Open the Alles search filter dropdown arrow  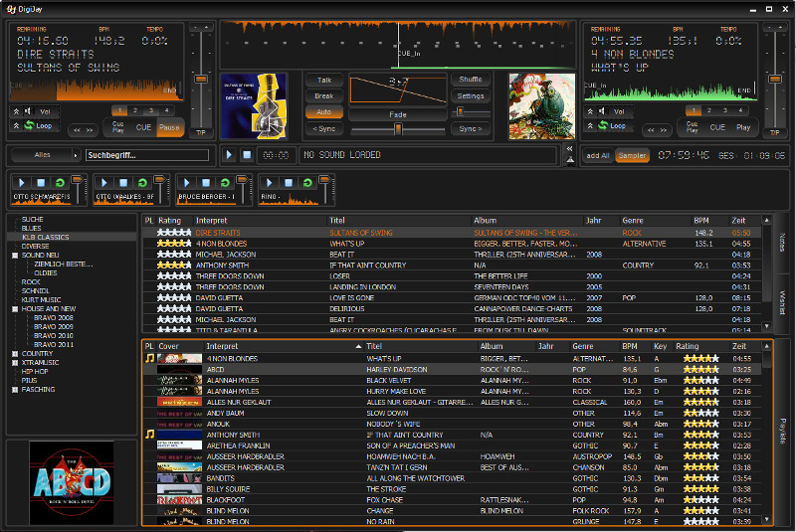tap(76, 155)
